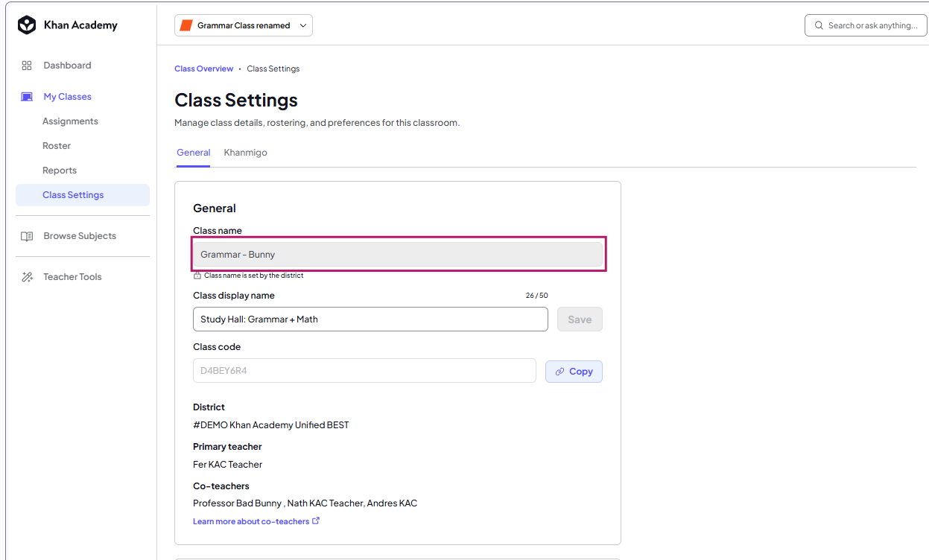Click the Class Settings breadcrumb text
The height and width of the screenshot is (560, 929).
click(273, 69)
